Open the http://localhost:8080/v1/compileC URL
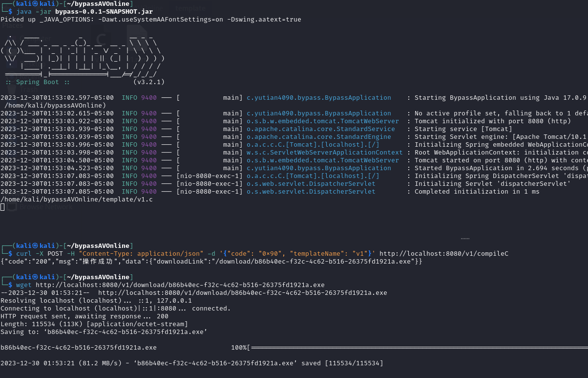This screenshot has width=588, height=378. (444, 254)
